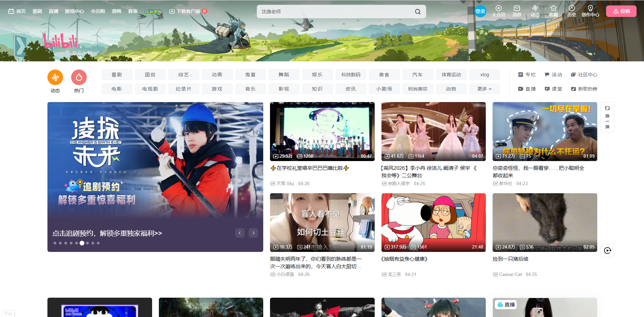
Task: Select the 鬼畜 category button
Action: pos(250,75)
